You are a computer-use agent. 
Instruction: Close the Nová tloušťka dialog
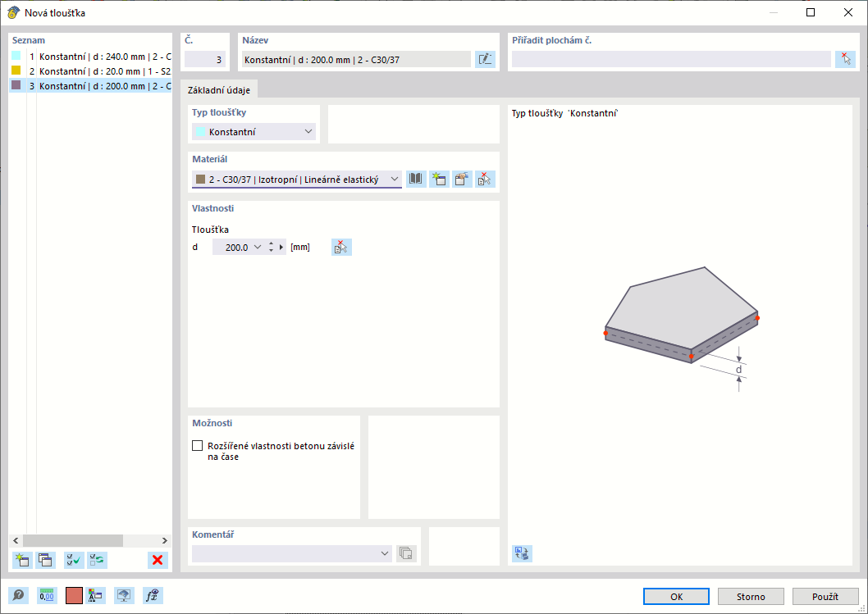click(x=848, y=12)
